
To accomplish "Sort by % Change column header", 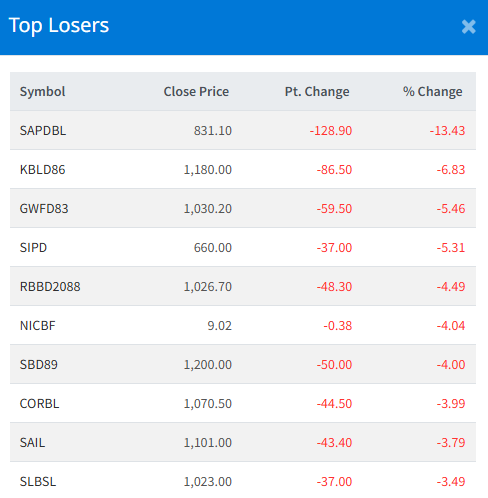I will [x=433, y=91].
